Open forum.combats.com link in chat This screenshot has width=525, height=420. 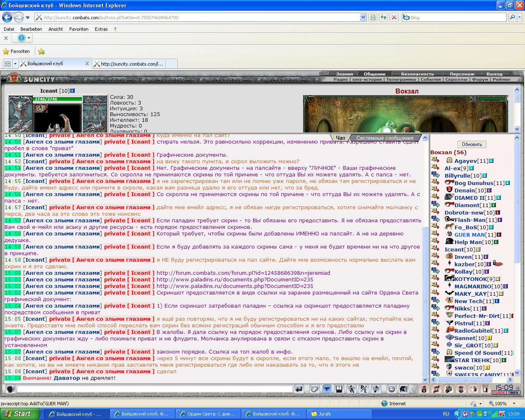pyautogui.click(x=243, y=273)
